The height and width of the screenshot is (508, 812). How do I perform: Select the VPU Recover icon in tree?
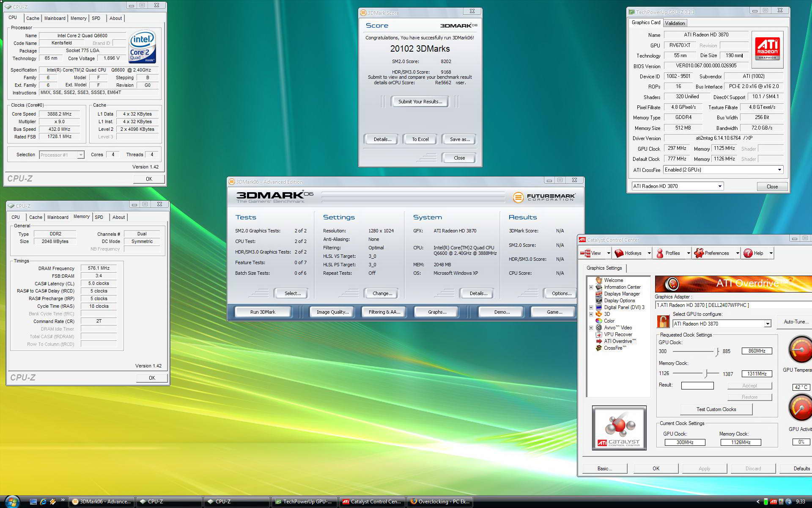coord(599,334)
